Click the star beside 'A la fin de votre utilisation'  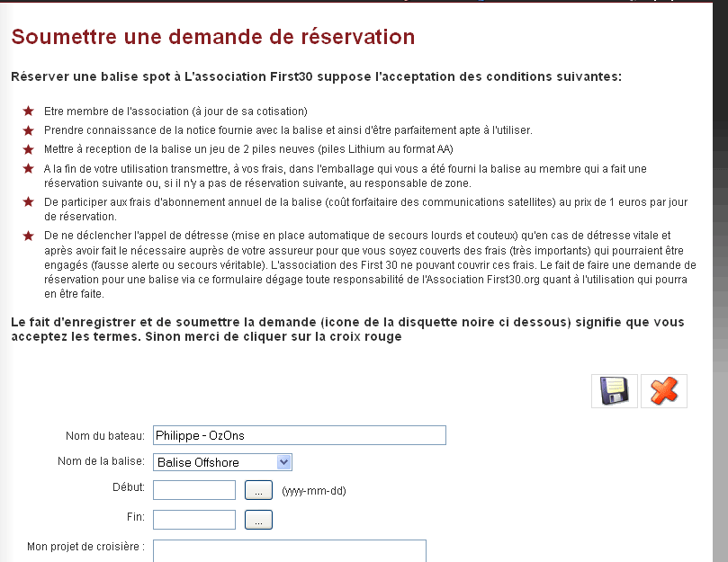(x=28, y=168)
